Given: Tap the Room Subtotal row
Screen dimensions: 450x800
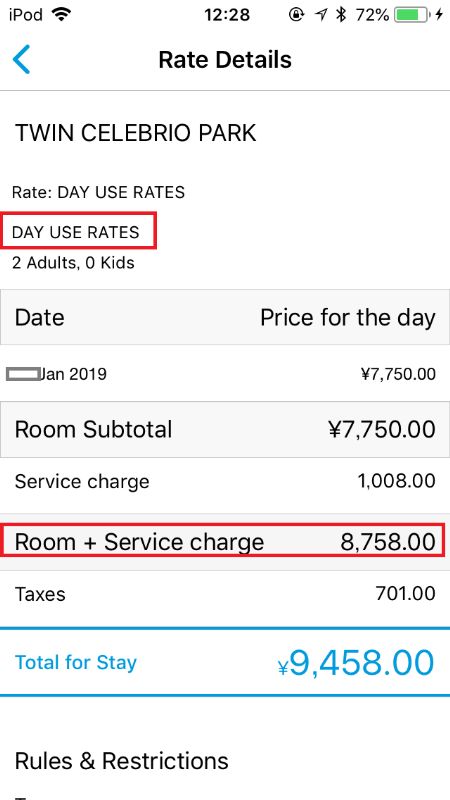Looking at the screenshot, I should (x=225, y=430).
